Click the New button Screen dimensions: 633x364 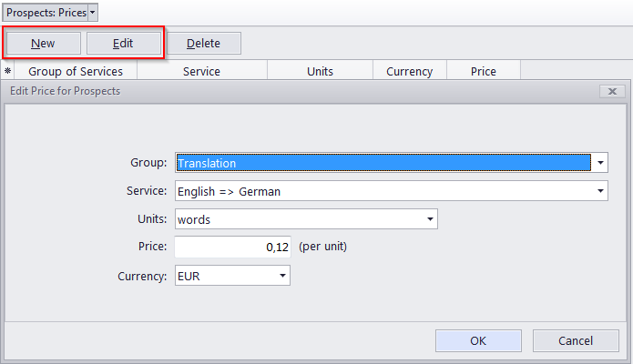coord(43,43)
